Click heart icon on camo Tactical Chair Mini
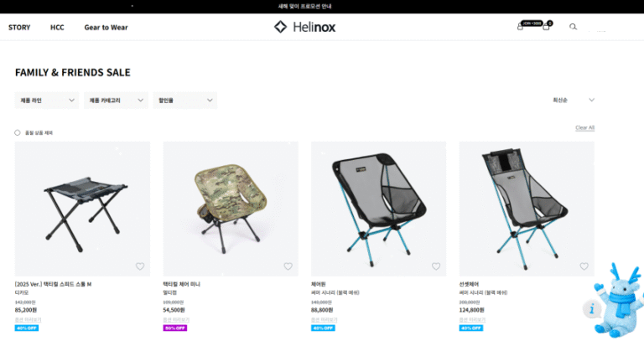Image resolution: width=644 pixels, height=341 pixels. click(x=288, y=266)
